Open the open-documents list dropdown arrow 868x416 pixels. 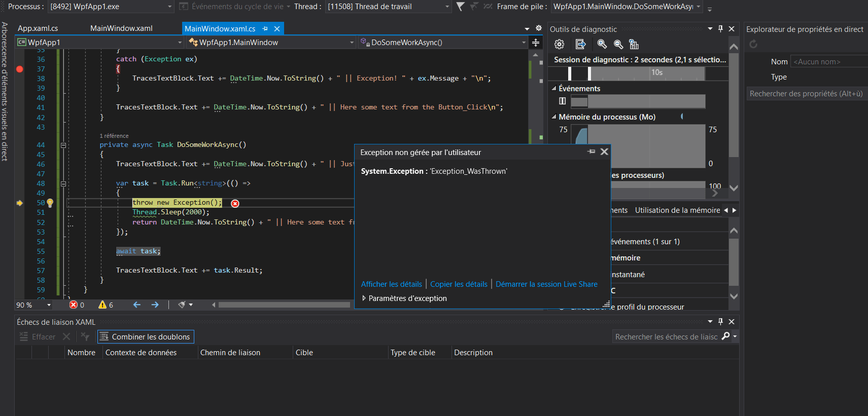(x=527, y=28)
